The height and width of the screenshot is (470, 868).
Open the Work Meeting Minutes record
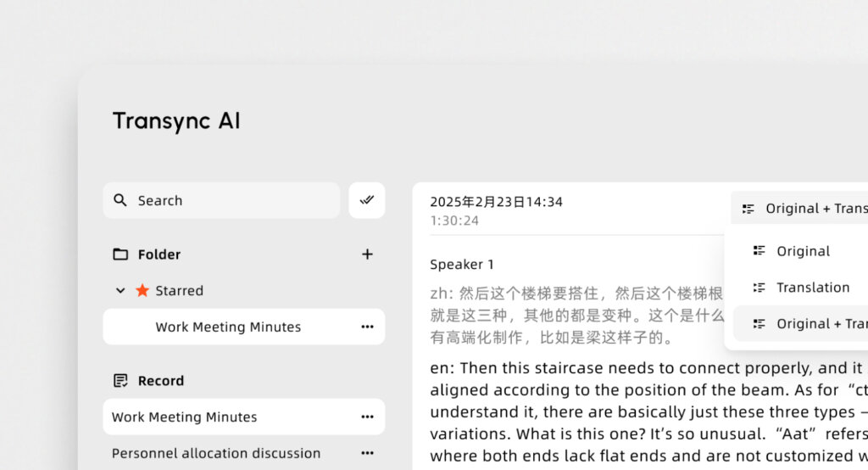coord(185,417)
